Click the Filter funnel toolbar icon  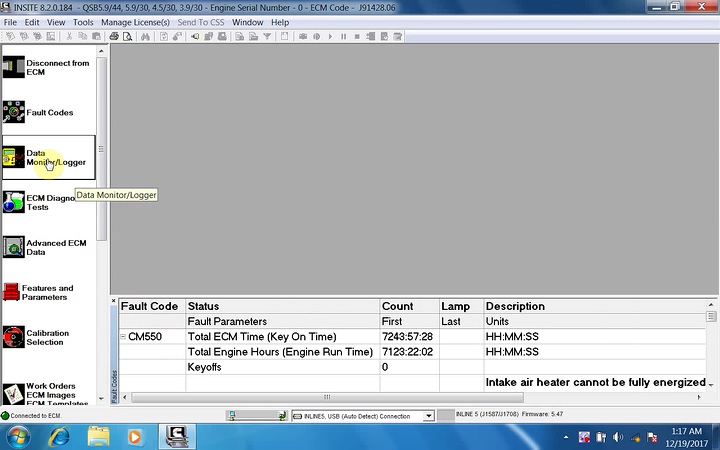(267, 36)
